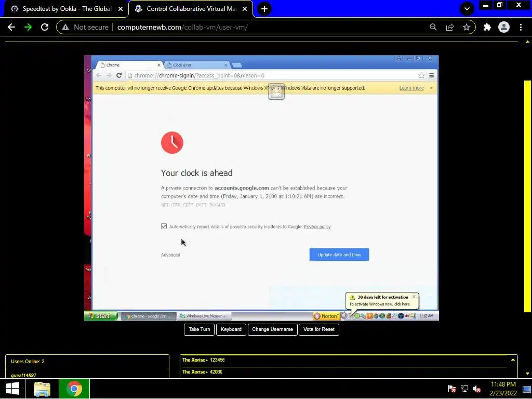Viewport: 532px width, 399px height.
Task: Click chat message The Xoriso 123456
Action: tap(203, 360)
